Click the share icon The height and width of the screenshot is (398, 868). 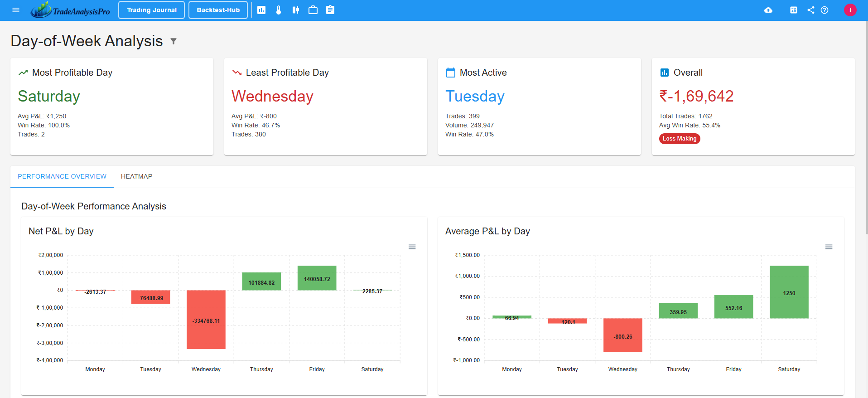(811, 10)
